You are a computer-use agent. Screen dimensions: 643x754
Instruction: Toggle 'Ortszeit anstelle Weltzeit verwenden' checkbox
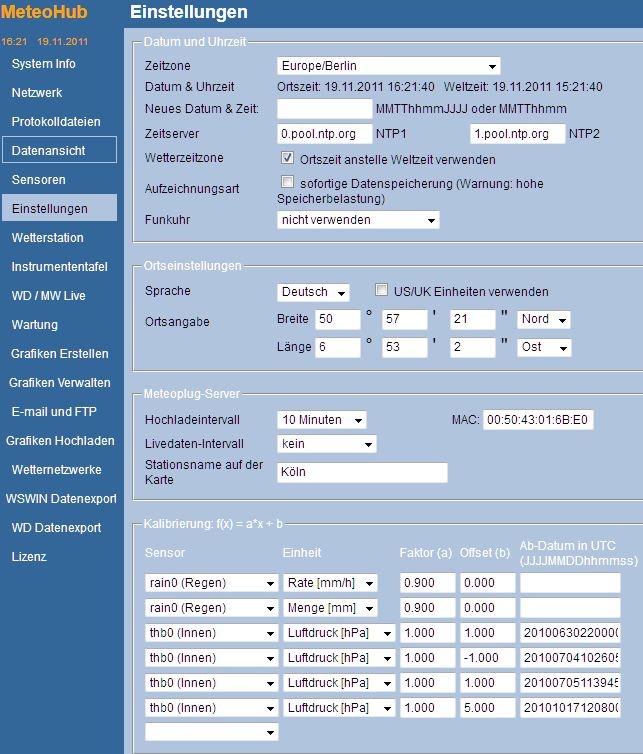pyautogui.click(x=288, y=159)
